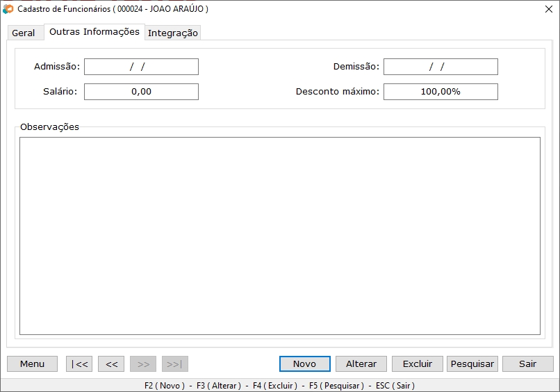
Task: Open the Menu button
Action: tap(32, 364)
